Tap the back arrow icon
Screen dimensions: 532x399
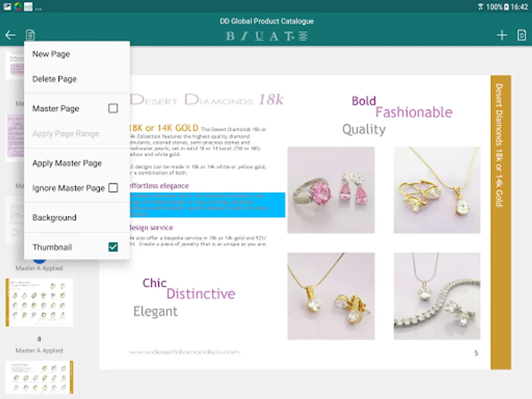(x=11, y=35)
